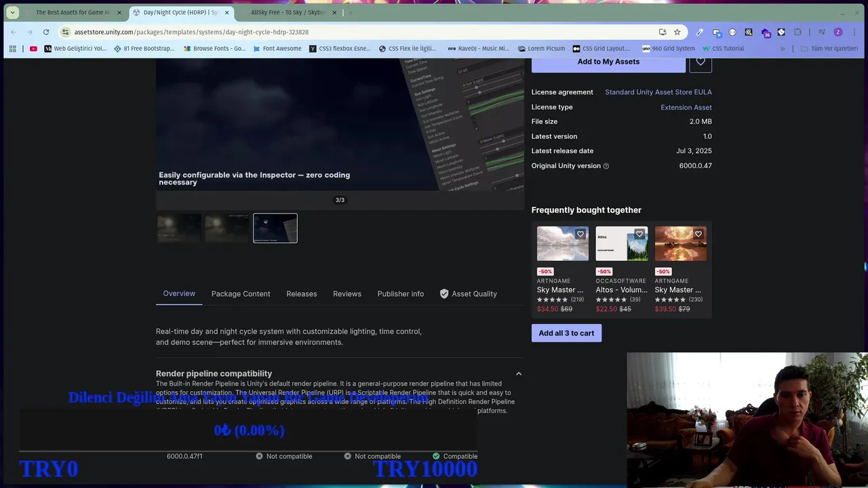Open the Standard Unity Asset Store EULA link
This screenshot has width=868, height=488.
click(658, 92)
